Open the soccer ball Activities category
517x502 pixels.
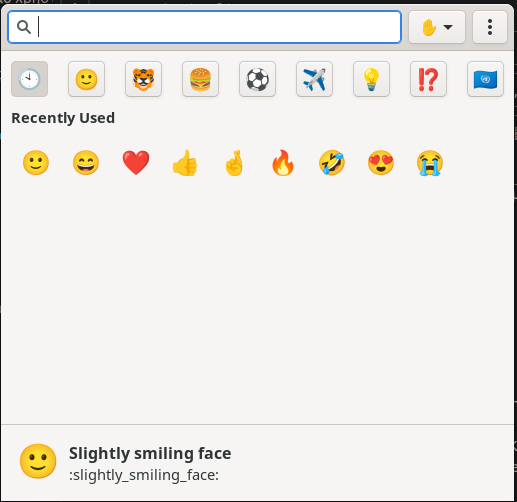pos(257,79)
